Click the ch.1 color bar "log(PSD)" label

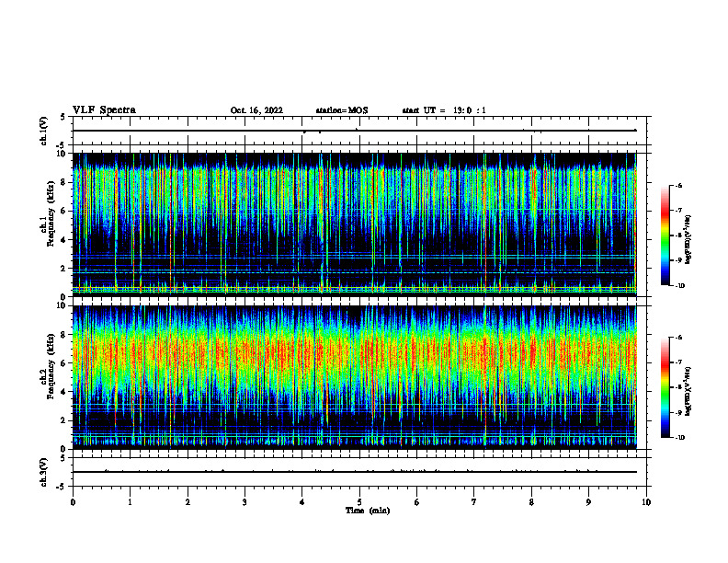688,239
